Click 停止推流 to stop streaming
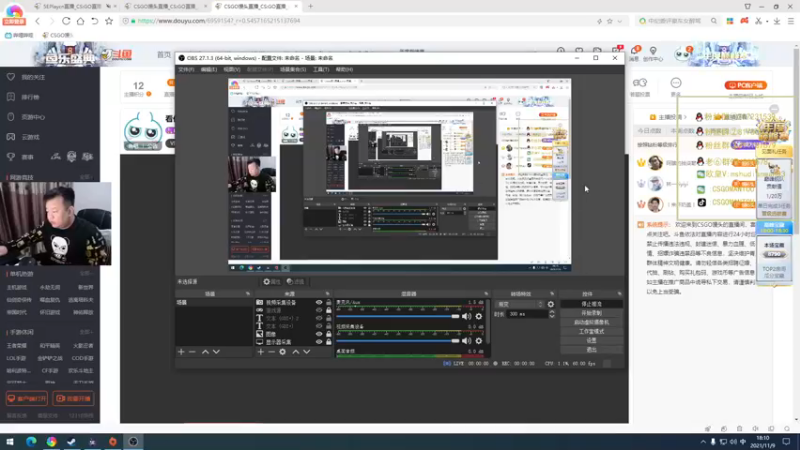This screenshot has height=450, width=800. pos(591,304)
